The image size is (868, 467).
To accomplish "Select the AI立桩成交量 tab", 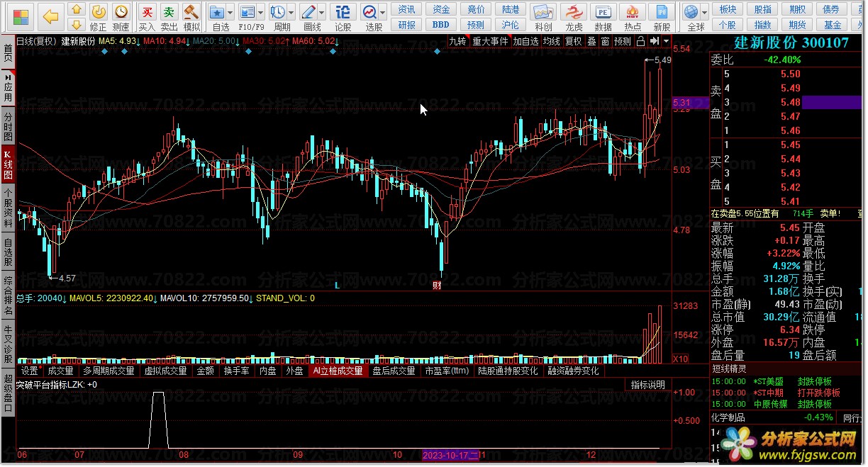I will tap(338, 371).
